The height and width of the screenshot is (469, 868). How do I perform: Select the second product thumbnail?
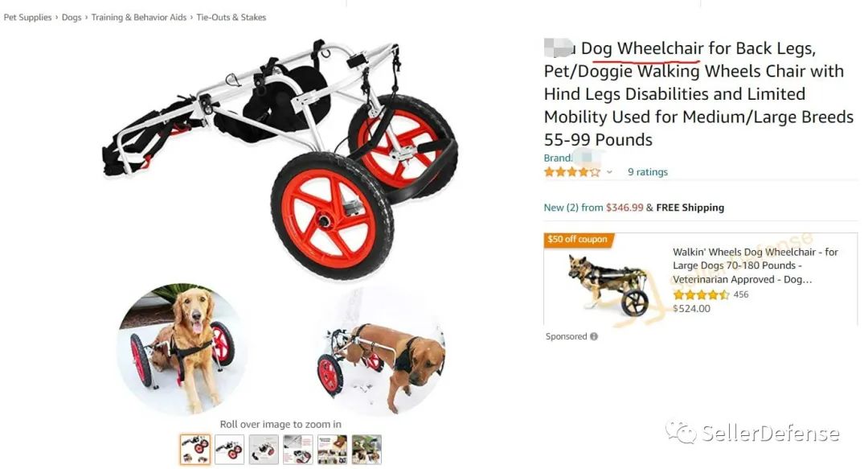[x=229, y=449]
